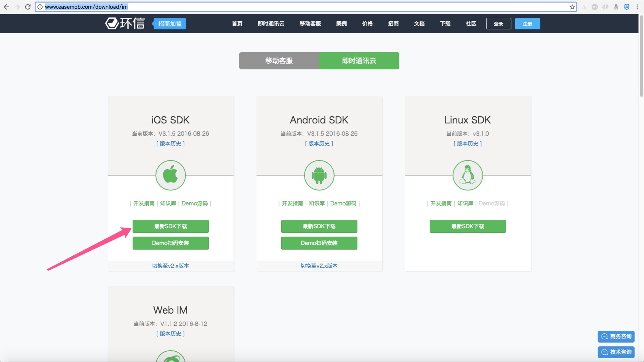Open the browser three-dot menu
644x362 pixels.
637,7
